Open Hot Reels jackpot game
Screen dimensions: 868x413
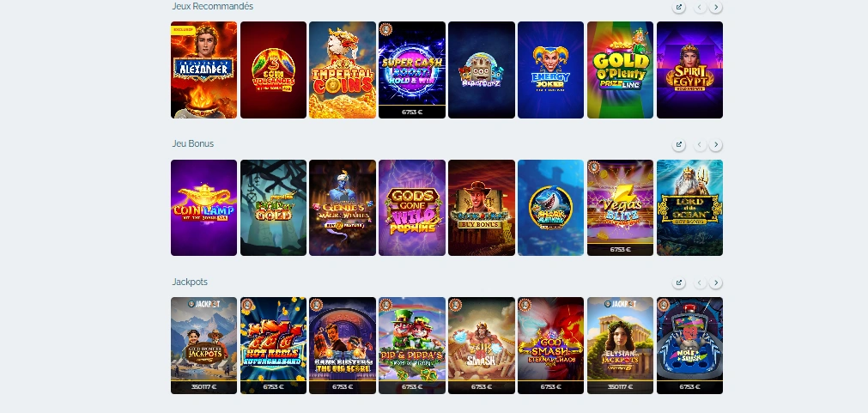[274, 345]
